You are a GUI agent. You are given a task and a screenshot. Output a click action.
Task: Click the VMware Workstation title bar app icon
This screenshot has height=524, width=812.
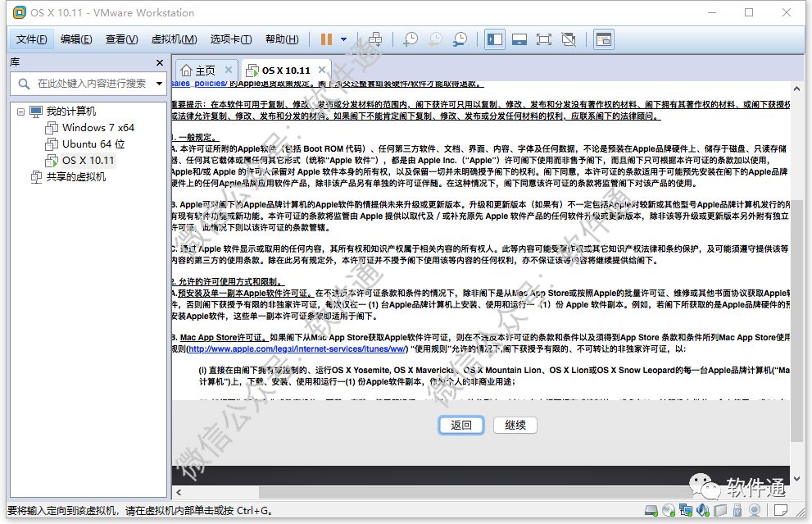[19, 12]
